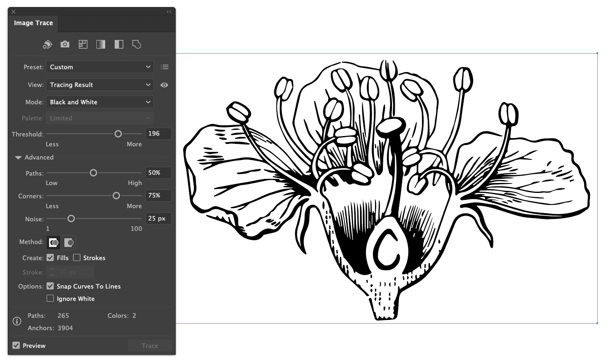The image size is (606, 364).
Task: Click the Threshold slider handle
Action: pos(118,134)
